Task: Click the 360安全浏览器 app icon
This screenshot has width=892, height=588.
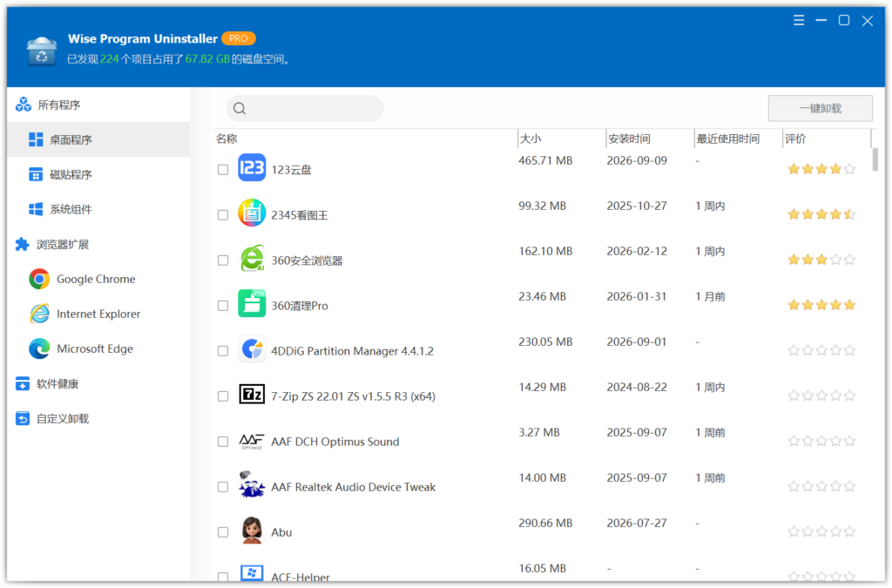Action: pyautogui.click(x=252, y=258)
